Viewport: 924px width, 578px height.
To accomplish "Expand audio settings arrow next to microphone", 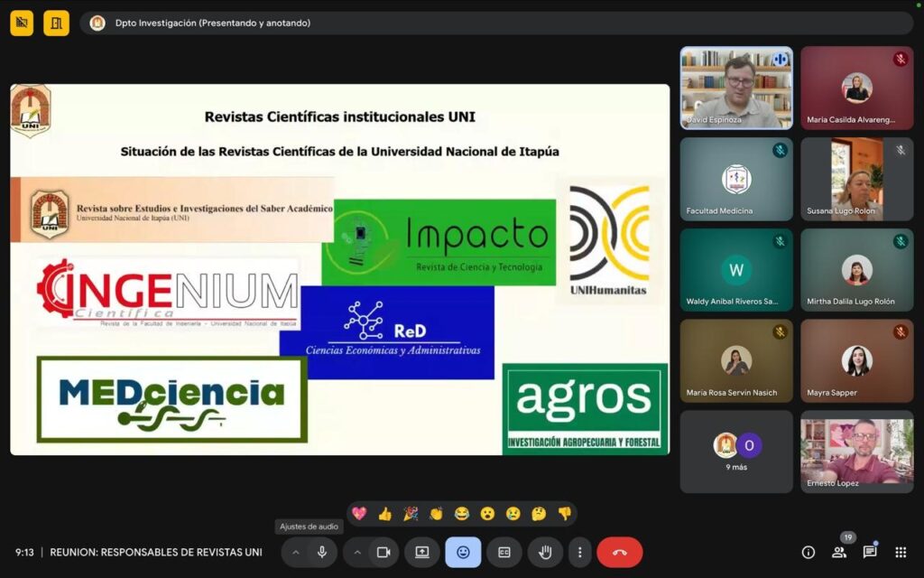I will coord(295,553).
